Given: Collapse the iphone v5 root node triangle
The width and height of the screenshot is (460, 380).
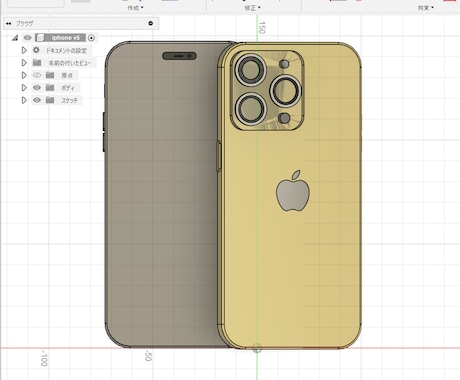Looking at the screenshot, I should coord(15,38).
